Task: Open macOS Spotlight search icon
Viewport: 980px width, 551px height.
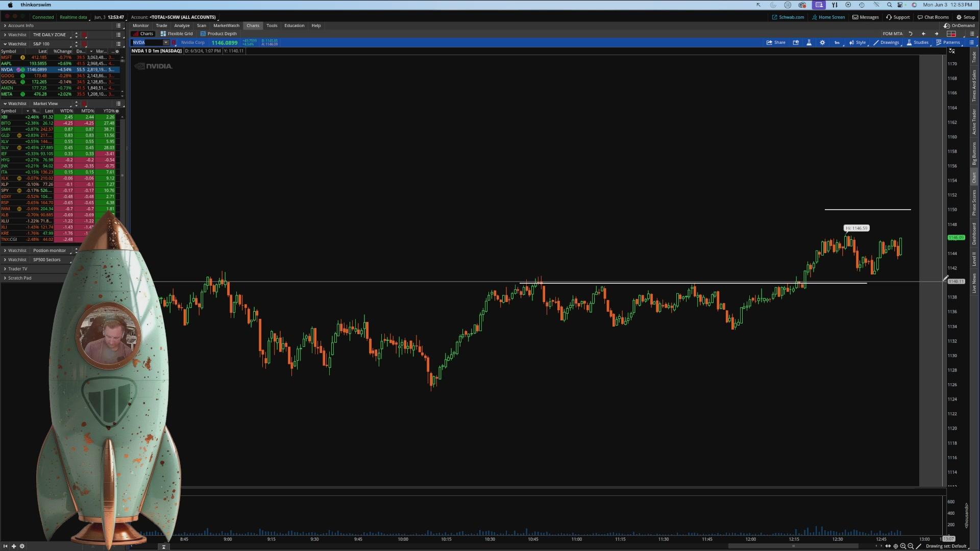Action: (x=889, y=5)
